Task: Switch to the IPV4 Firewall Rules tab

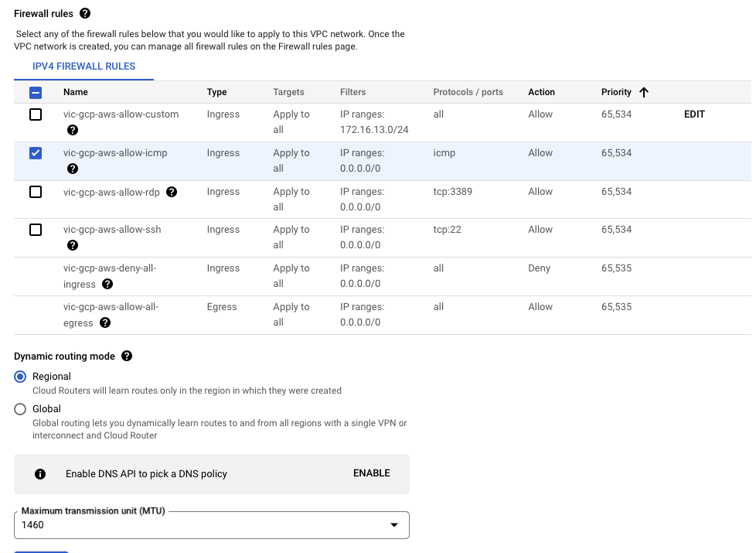Action: pos(83,67)
